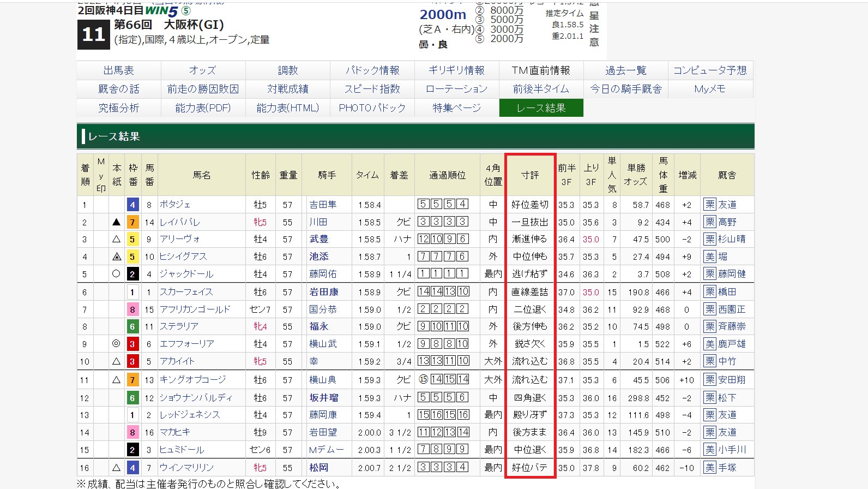This screenshot has height=489, width=868.
Task: Open horse レイパパレ details
Action: 180,222
